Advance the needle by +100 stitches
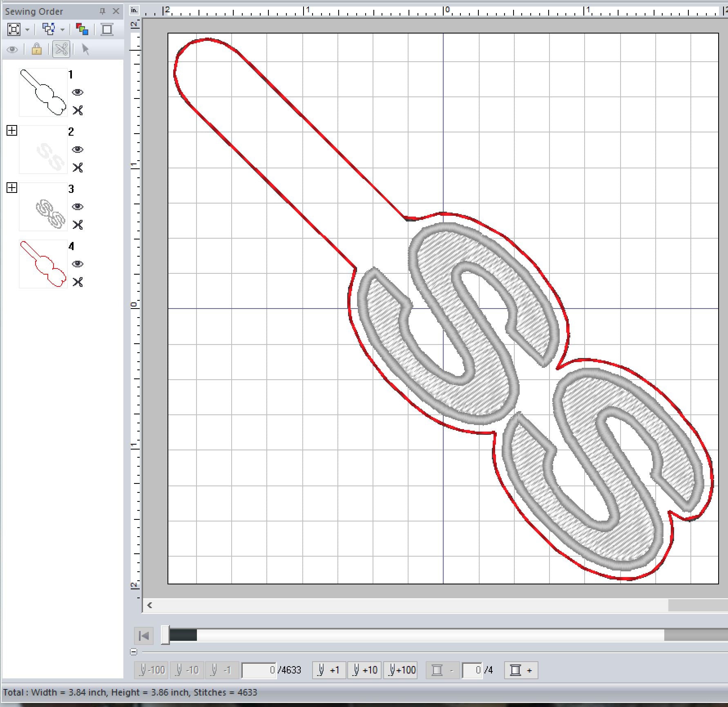This screenshot has height=707, width=728. click(x=400, y=670)
